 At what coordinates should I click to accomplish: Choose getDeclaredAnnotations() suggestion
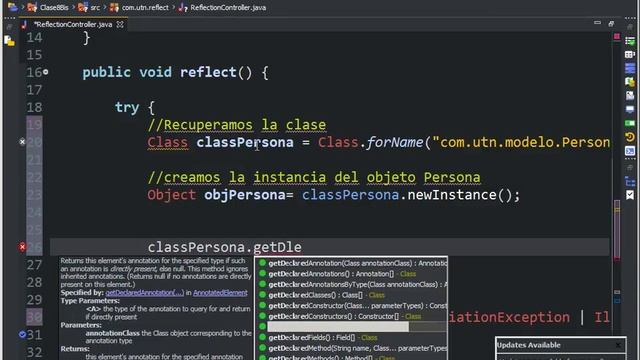pyautogui.click(x=352, y=274)
